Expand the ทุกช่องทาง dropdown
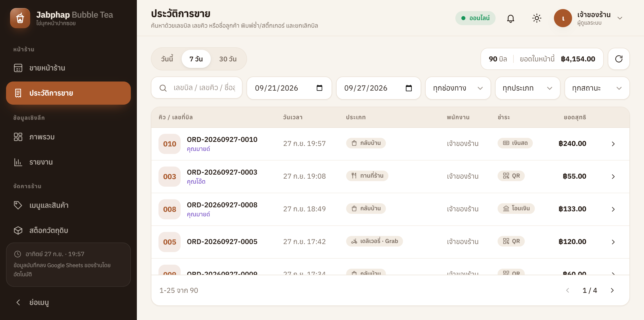The image size is (644, 320). (458, 88)
